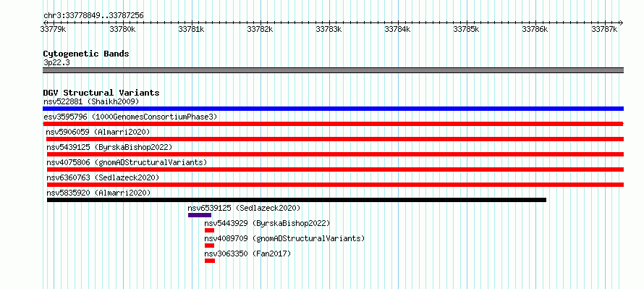Click the chr3:33778849..33787256 region label
The height and width of the screenshot is (289, 644).
point(93,16)
